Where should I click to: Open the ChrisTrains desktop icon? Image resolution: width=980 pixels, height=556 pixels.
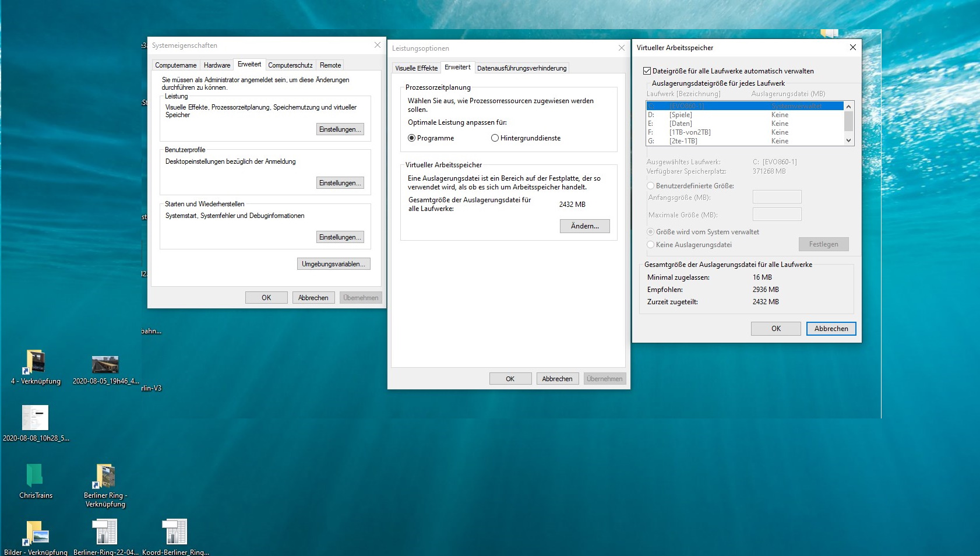(35, 476)
